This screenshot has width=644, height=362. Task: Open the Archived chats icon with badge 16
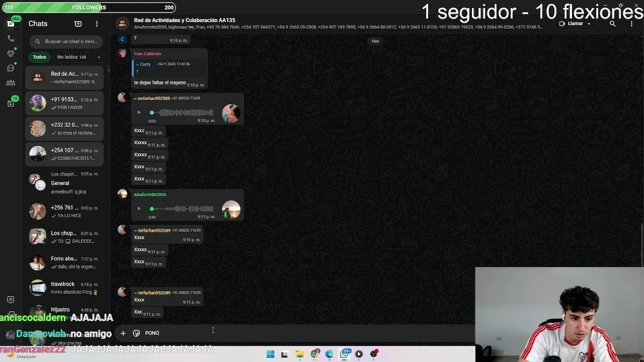click(11, 103)
